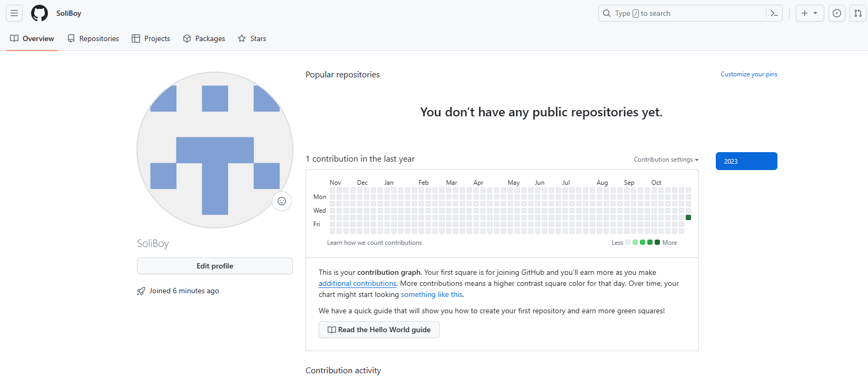
Task: Click the SoliBoy name under avatar
Action: point(153,243)
